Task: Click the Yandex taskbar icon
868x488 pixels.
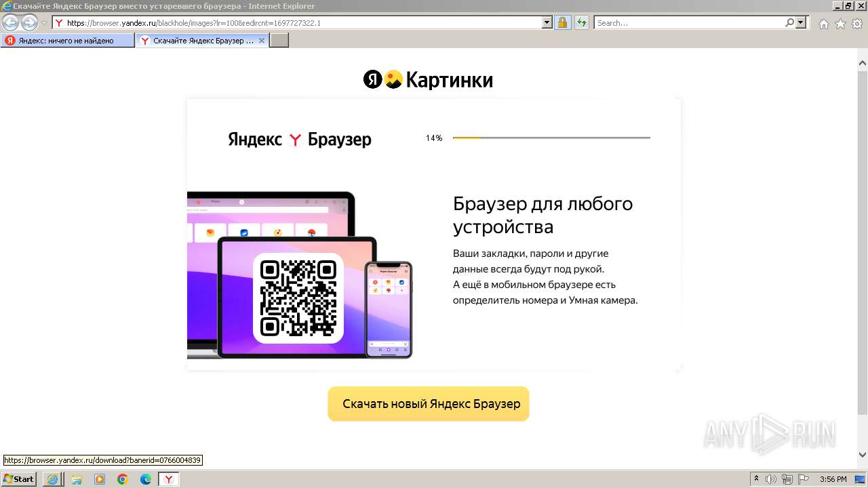Action: pyautogui.click(x=169, y=479)
